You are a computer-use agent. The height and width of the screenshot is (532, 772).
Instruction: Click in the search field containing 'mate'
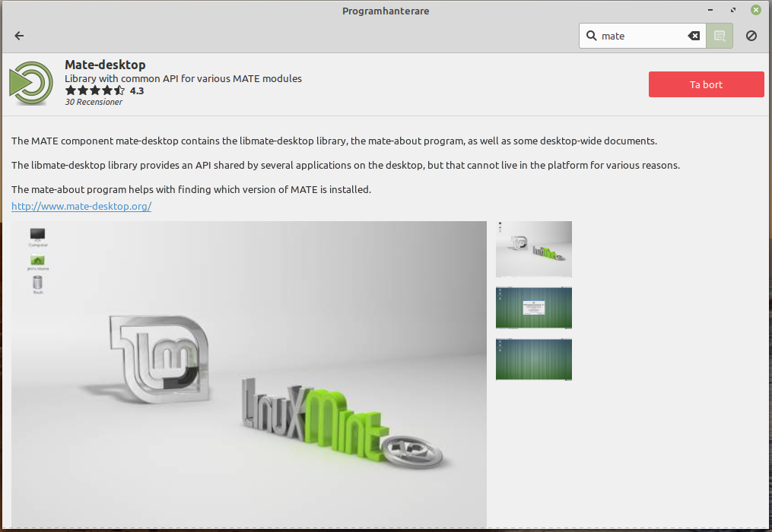tap(642, 36)
